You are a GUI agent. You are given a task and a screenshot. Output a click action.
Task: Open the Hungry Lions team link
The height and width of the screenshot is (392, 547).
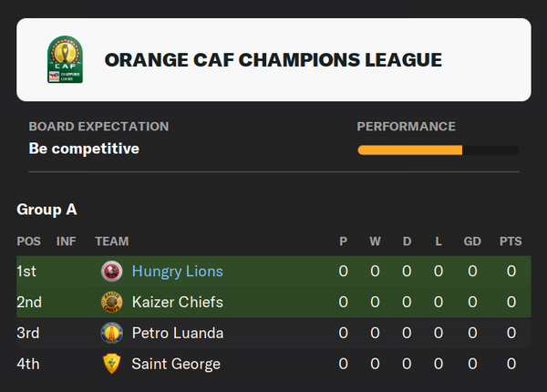(177, 271)
